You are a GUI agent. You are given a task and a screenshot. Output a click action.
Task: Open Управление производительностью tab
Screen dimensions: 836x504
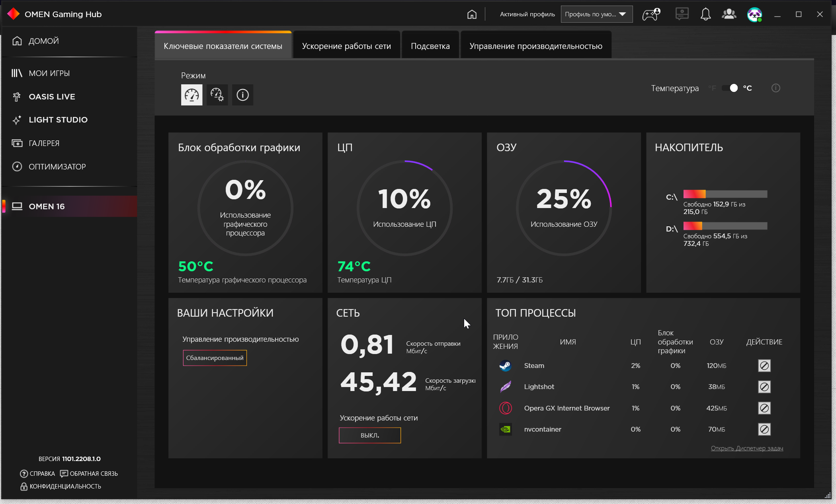(535, 46)
